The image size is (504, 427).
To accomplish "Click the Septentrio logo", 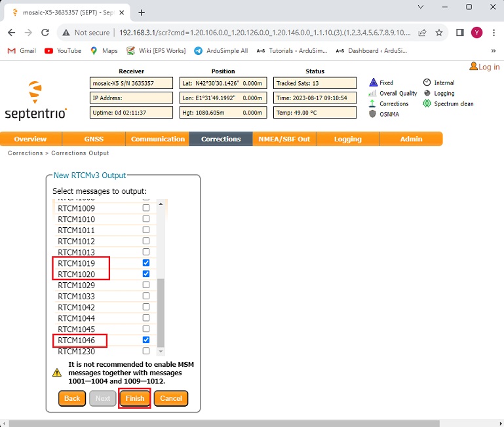I will pos(36,100).
